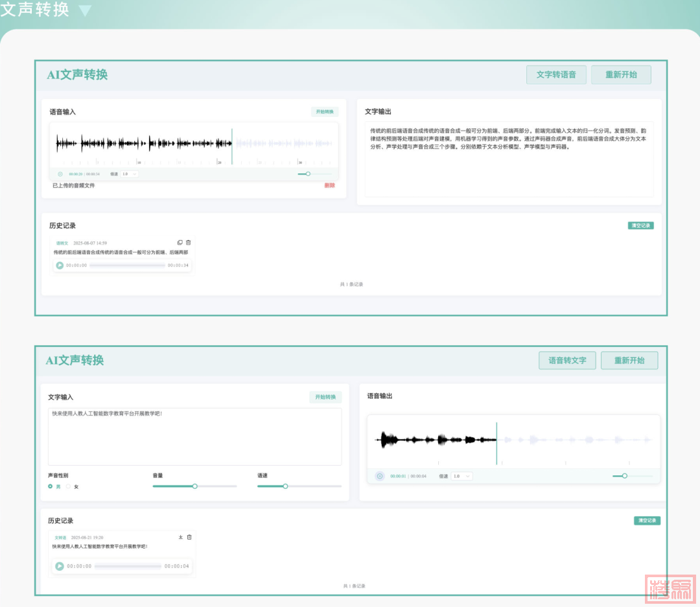
Task: Open 倍速 dropdown in 语音输入 player
Action: pos(130,174)
